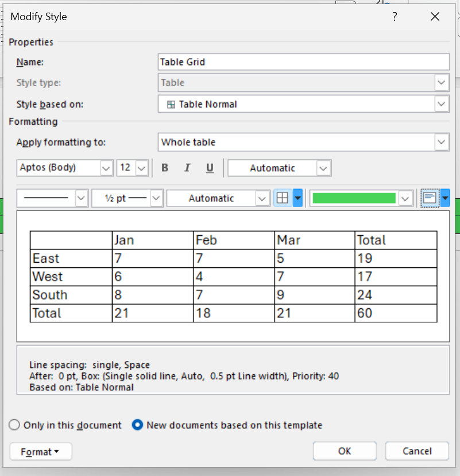Screen dimensions: 460x476
Task: Click the help question mark icon
Action: 395,17
